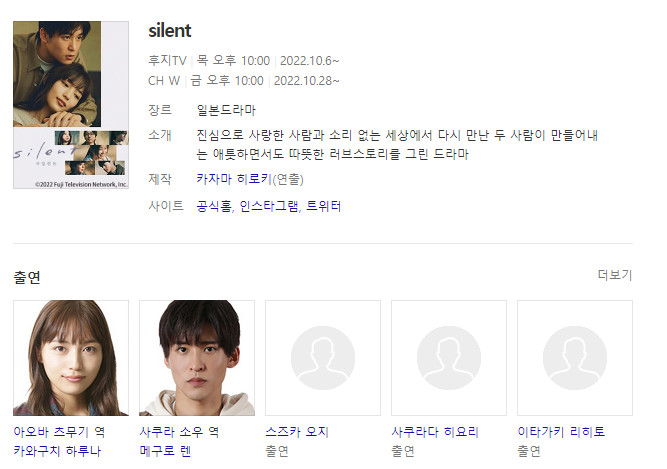Click 스즈카 오지 placeholder profile icon
The width and height of the screenshot is (667, 469).
point(323,358)
